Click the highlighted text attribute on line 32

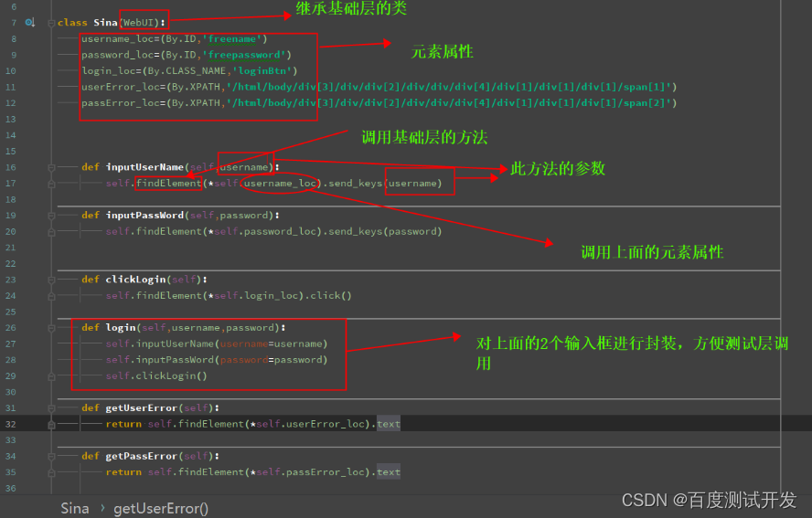tap(389, 424)
